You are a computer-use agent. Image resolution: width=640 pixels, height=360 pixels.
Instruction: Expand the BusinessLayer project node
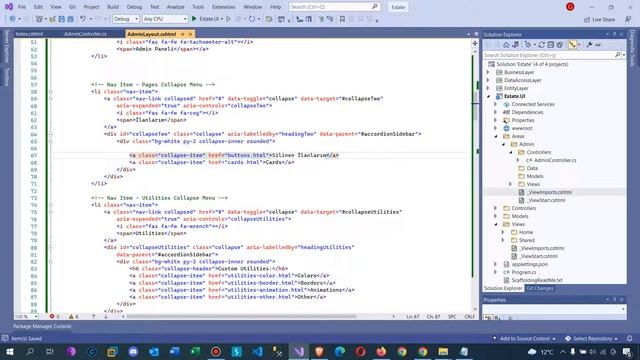click(488, 72)
